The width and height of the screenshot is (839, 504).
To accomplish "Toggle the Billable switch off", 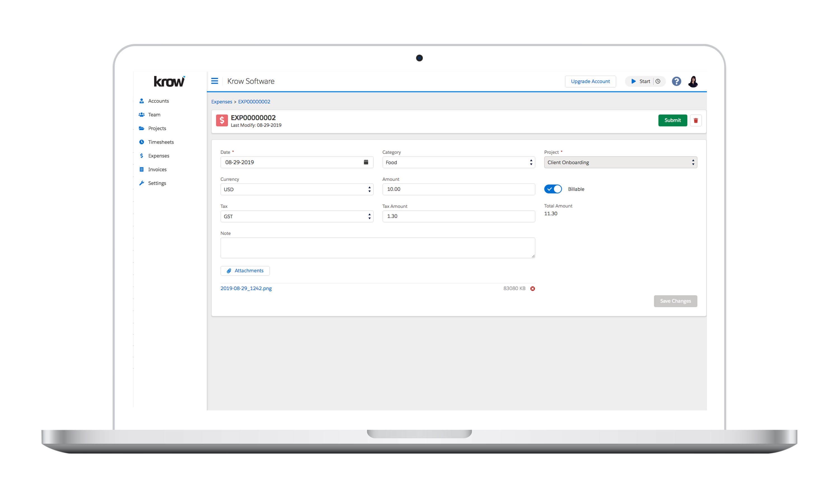I will pyautogui.click(x=553, y=189).
